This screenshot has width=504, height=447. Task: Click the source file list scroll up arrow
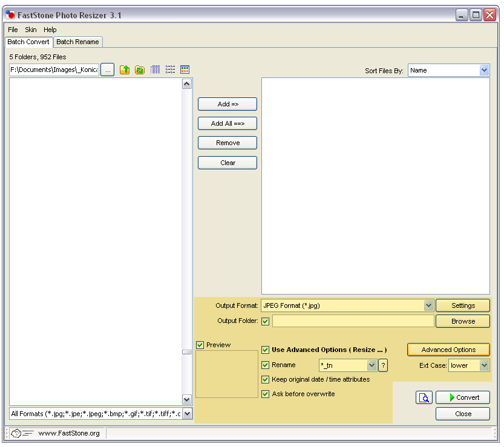187,84
